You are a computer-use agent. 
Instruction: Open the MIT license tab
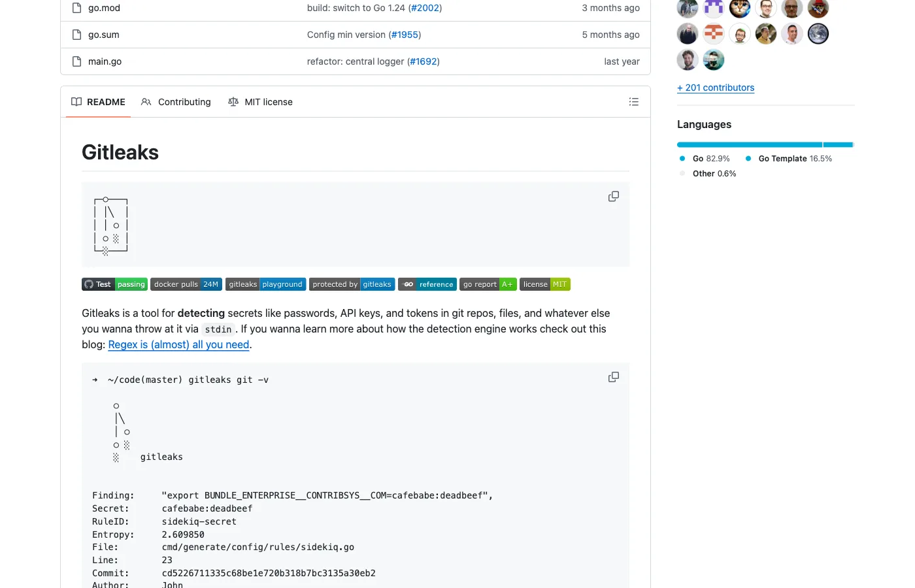[x=268, y=102]
